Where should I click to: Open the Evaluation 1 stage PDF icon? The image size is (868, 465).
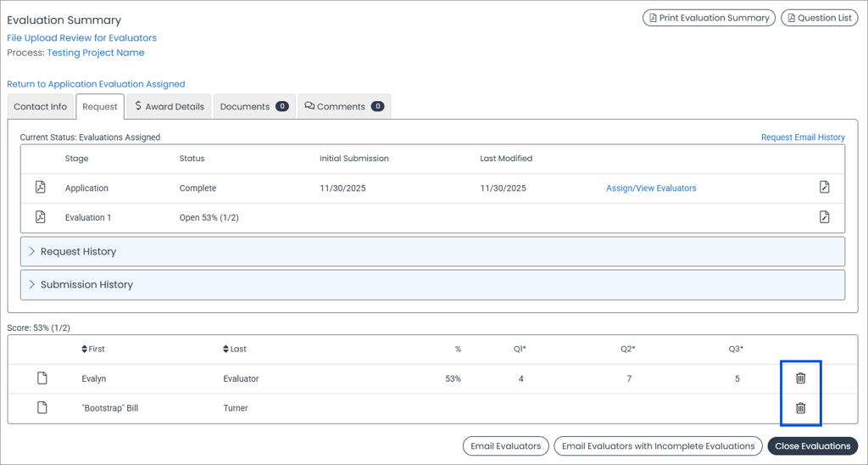click(41, 216)
